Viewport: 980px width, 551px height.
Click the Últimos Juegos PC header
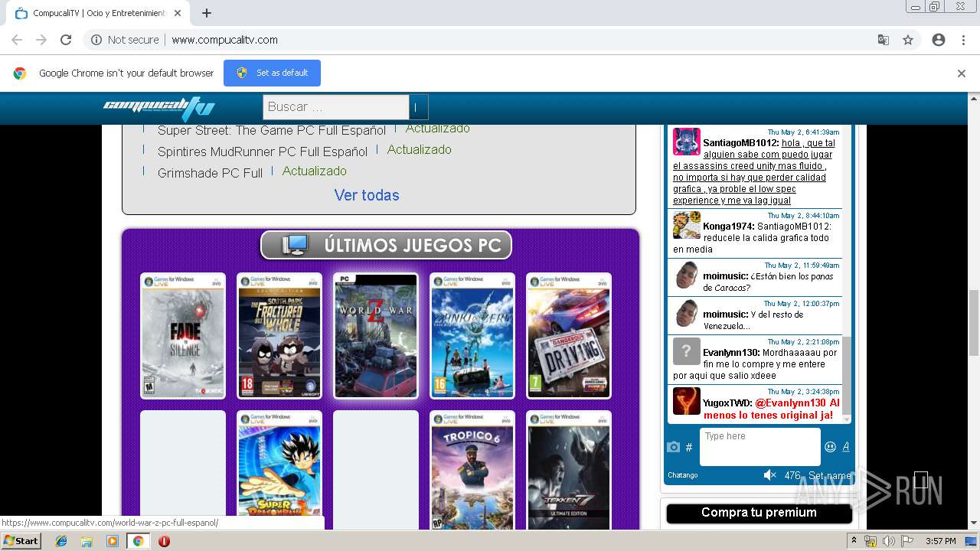386,246
